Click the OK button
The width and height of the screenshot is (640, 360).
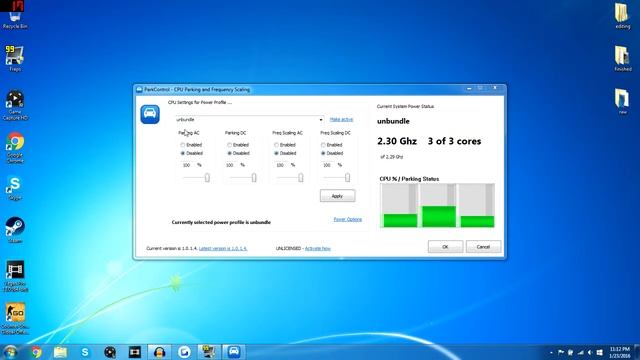coord(445,247)
